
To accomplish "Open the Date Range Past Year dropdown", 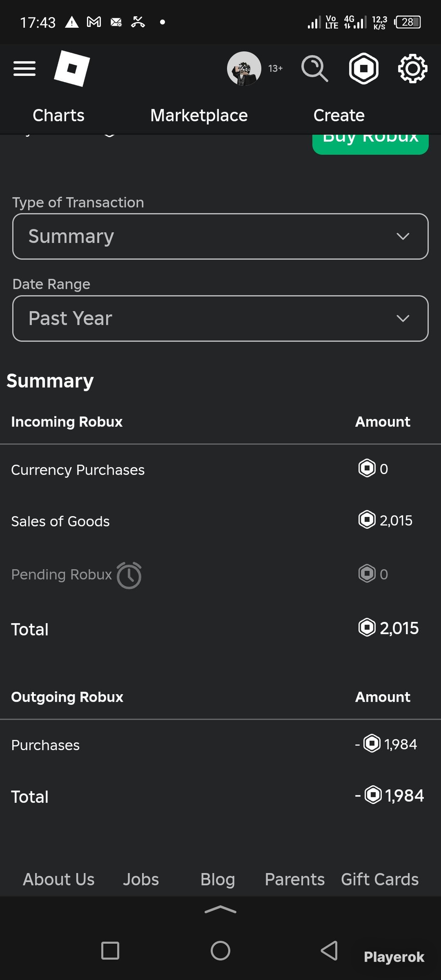I will (x=220, y=318).
